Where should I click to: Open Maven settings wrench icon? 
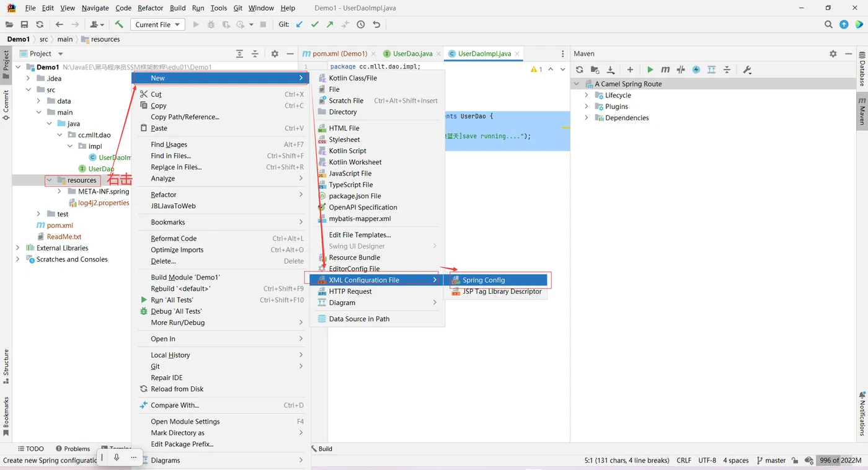(747, 69)
